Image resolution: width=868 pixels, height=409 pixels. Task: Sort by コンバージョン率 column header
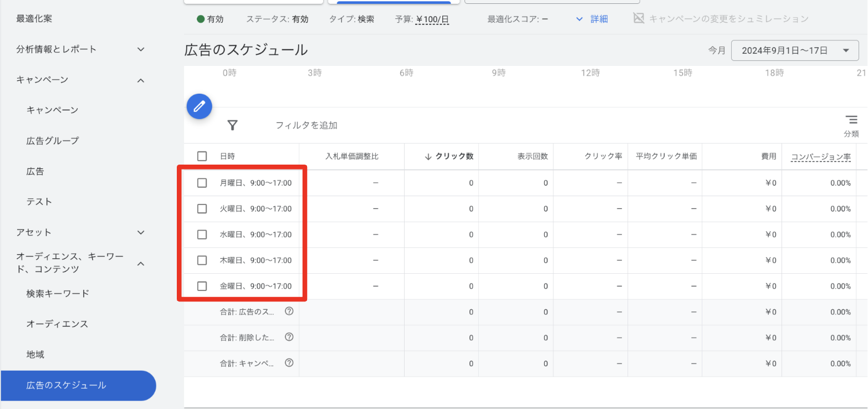click(821, 157)
